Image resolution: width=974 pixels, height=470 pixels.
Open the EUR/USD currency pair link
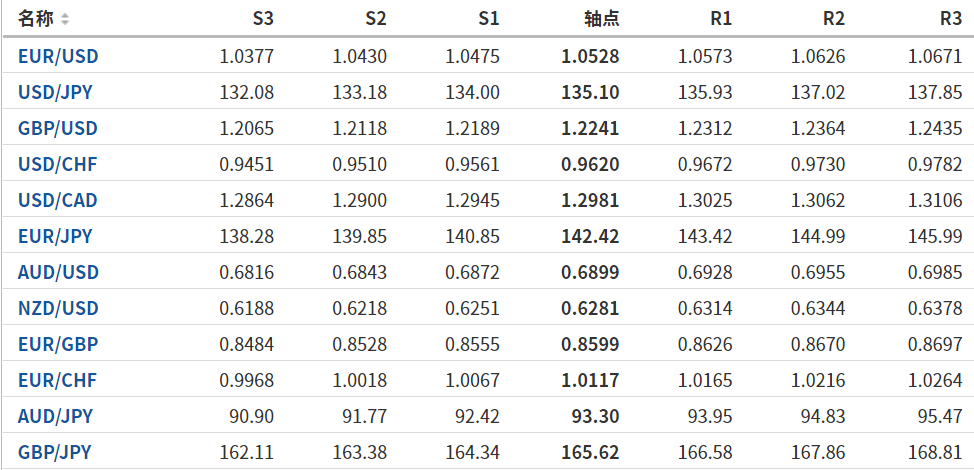58,57
